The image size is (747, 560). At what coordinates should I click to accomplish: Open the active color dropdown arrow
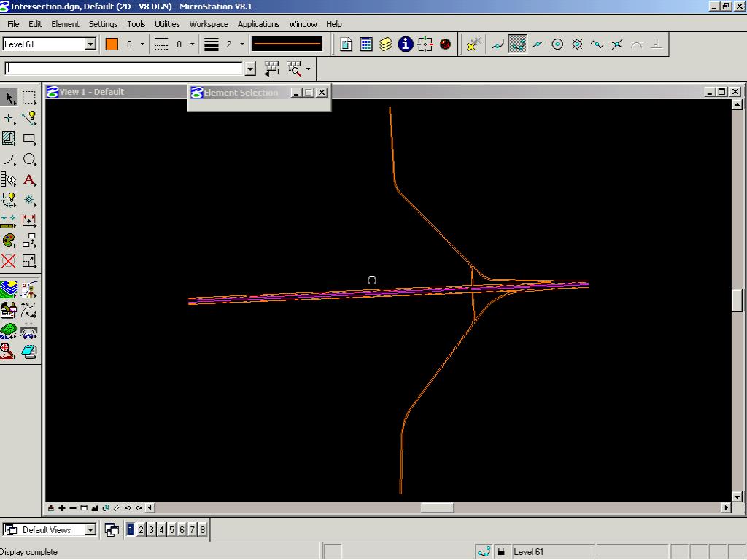142,44
